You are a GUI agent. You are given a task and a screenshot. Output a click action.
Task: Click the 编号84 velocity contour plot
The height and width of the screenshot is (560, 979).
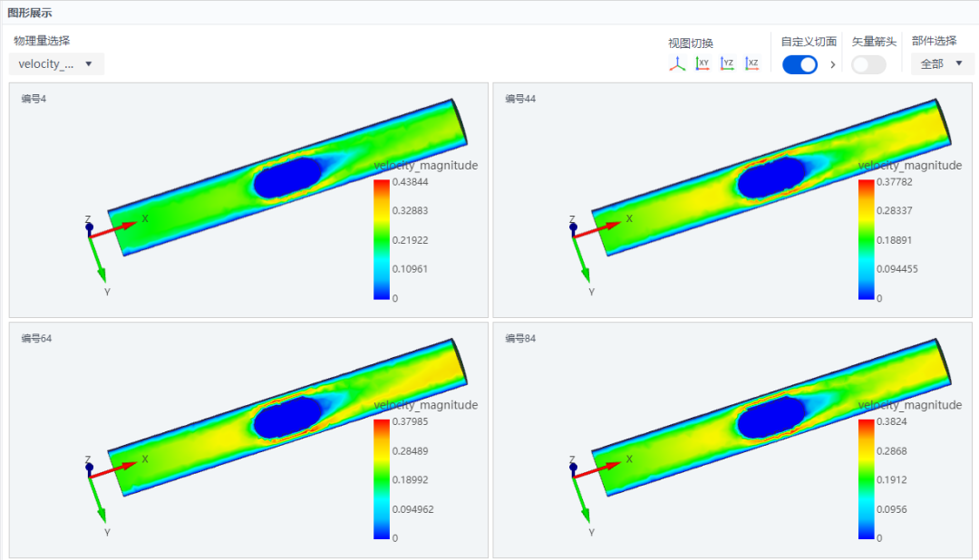coord(771,417)
